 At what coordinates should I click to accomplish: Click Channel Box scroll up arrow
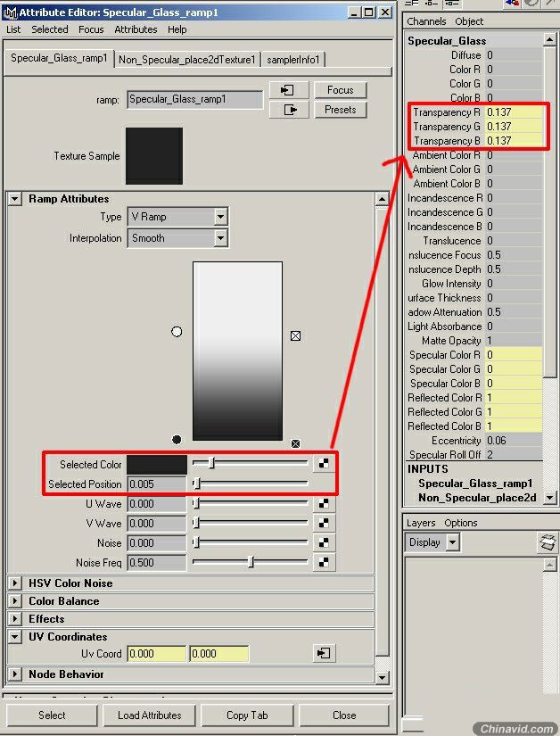[549, 40]
